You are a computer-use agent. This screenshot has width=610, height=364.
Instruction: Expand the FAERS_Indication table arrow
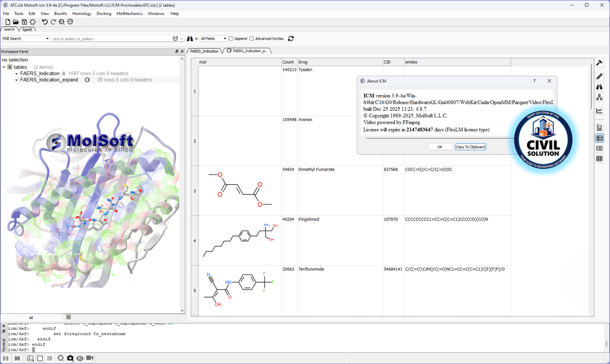[x=17, y=74]
